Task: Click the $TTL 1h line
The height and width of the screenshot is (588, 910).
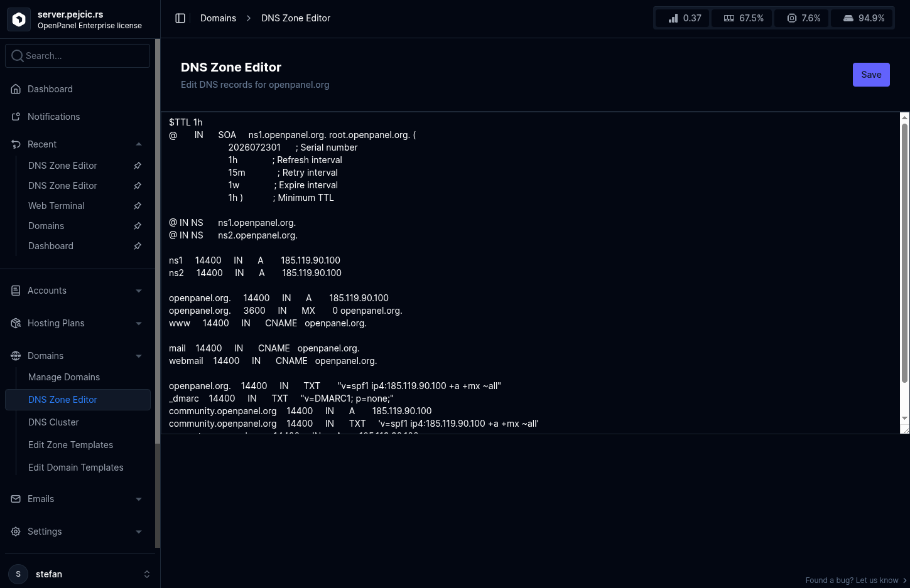Action: click(186, 122)
